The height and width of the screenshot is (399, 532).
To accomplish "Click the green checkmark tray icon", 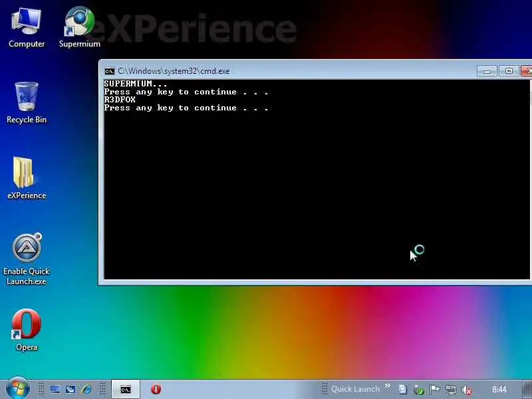I will point(419,390).
